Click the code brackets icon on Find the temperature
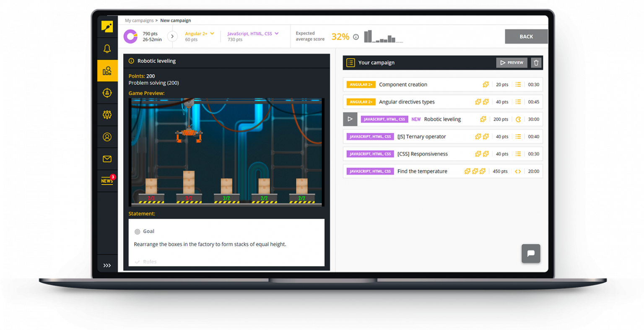The width and height of the screenshot is (644, 330). point(519,171)
